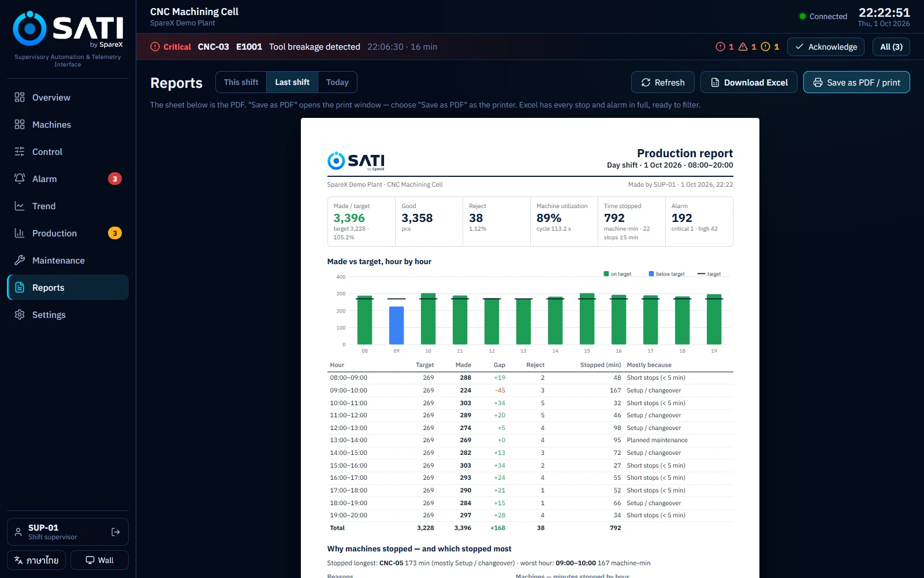
Task: Click the orange triangle warning count icon
Action: (743, 47)
